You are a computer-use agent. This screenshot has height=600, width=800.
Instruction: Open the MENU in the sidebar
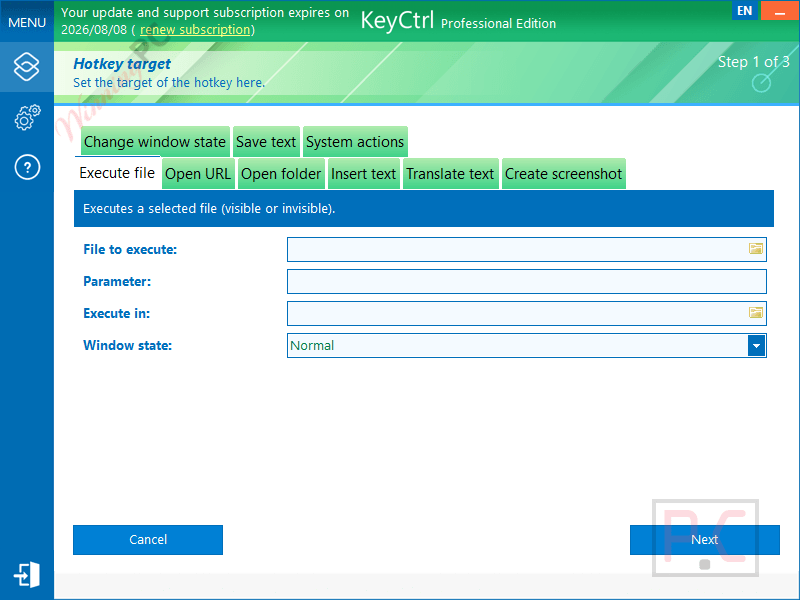(27, 22)
